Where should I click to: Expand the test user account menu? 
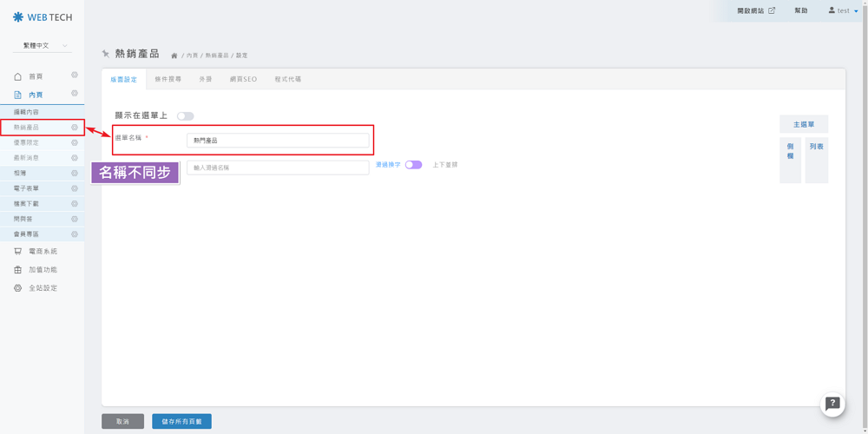click(843, 11)
